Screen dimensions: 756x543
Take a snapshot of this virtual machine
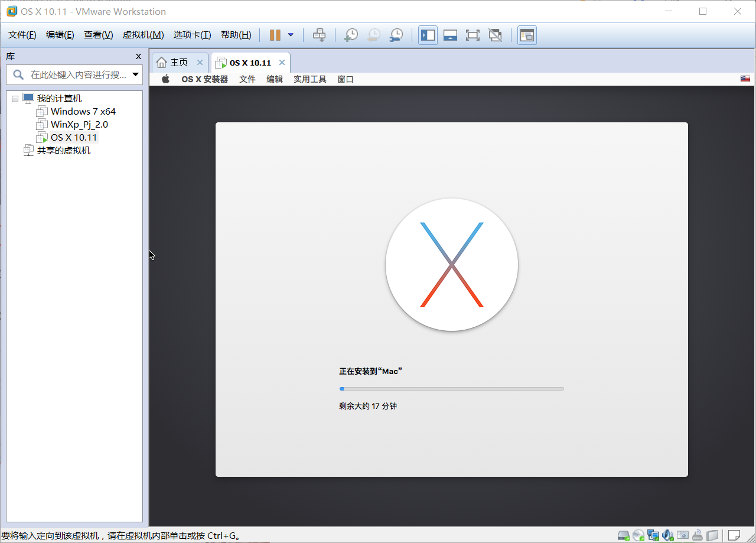click(351, 35)
